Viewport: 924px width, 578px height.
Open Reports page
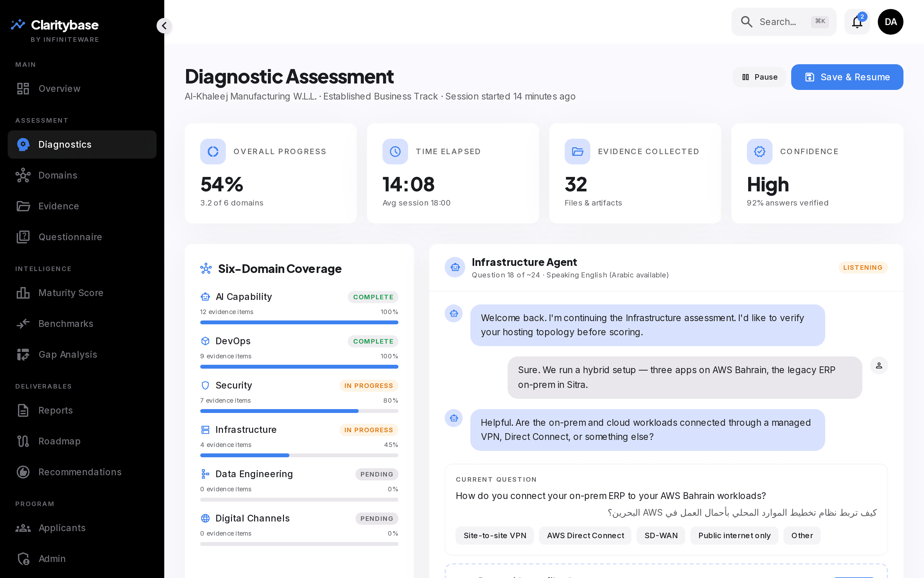[82, 411]
